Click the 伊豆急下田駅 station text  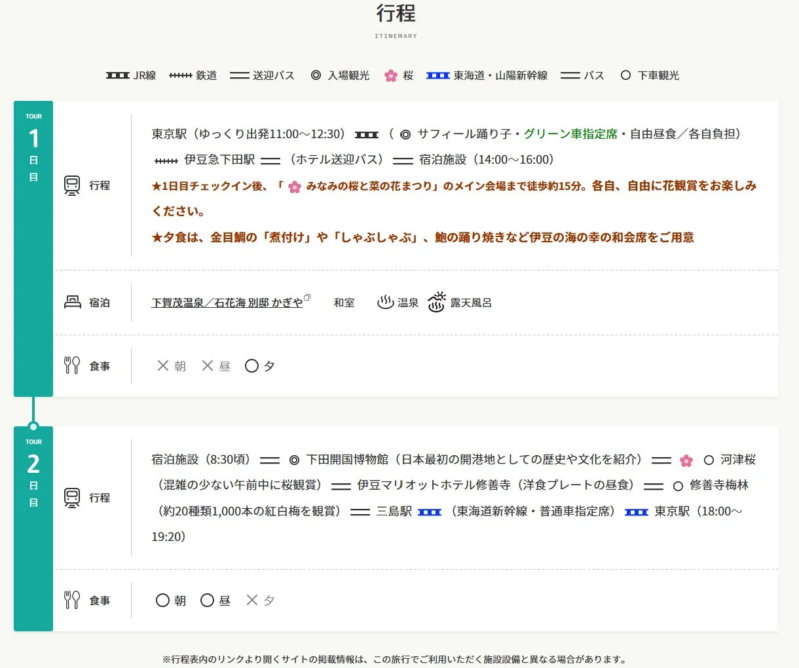coord(220,159)
